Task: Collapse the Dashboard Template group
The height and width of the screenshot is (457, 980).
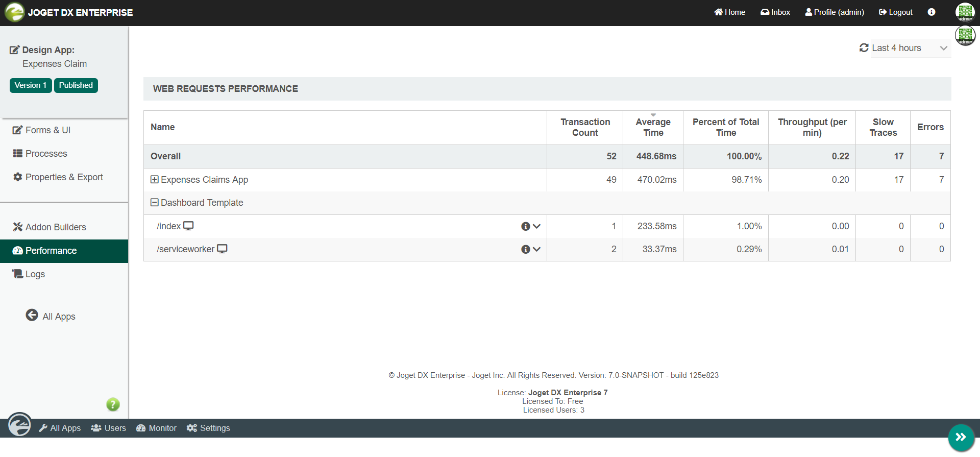Action: pyautogui.click(x=154, y=203)
